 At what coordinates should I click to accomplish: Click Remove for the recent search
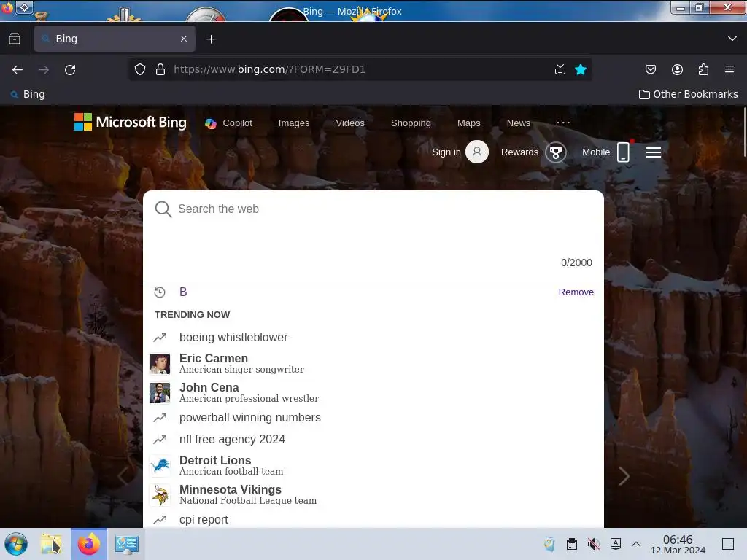(x=576, y=292)
